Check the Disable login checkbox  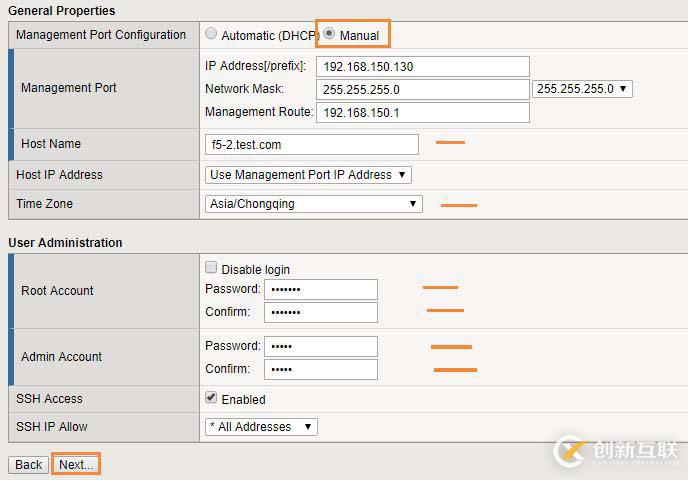click(x=211, y=268)
